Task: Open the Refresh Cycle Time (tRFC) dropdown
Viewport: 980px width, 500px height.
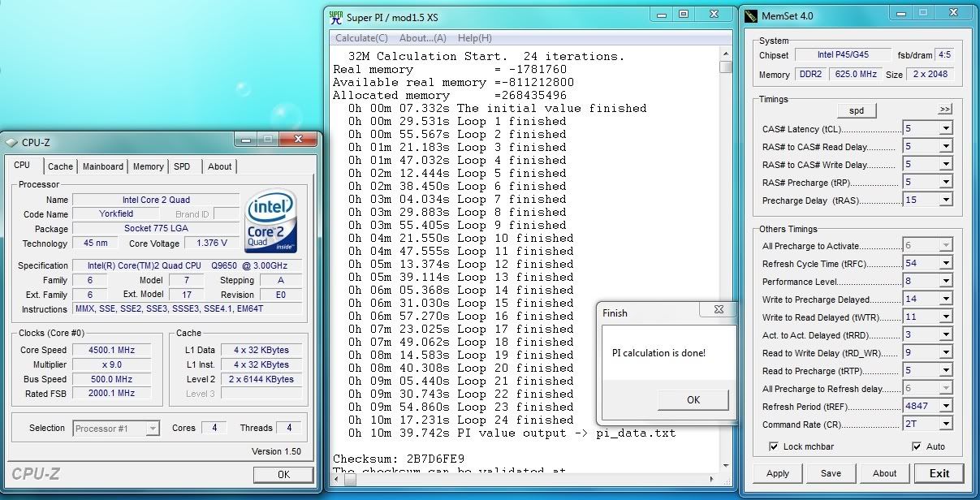Action: pos(946,264)
